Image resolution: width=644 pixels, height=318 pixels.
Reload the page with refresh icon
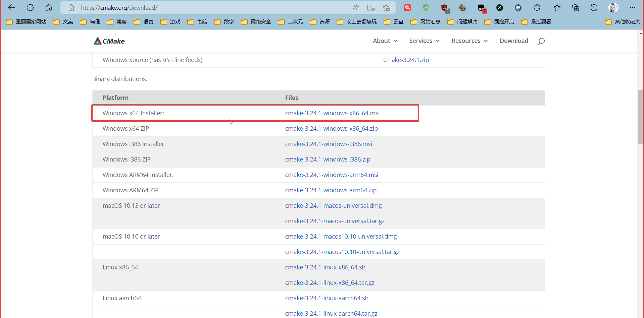tap(30, 7)
